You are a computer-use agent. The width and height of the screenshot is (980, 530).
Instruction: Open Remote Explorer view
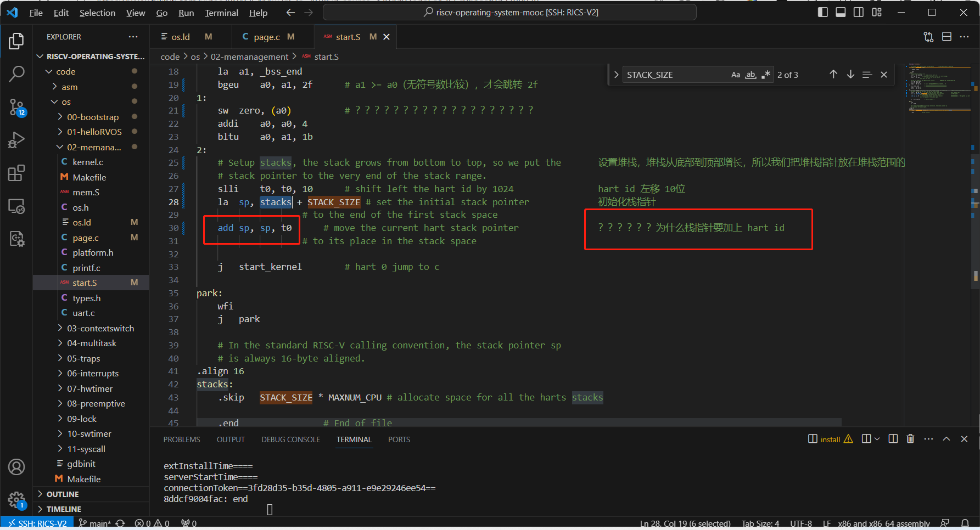(16, 206)
